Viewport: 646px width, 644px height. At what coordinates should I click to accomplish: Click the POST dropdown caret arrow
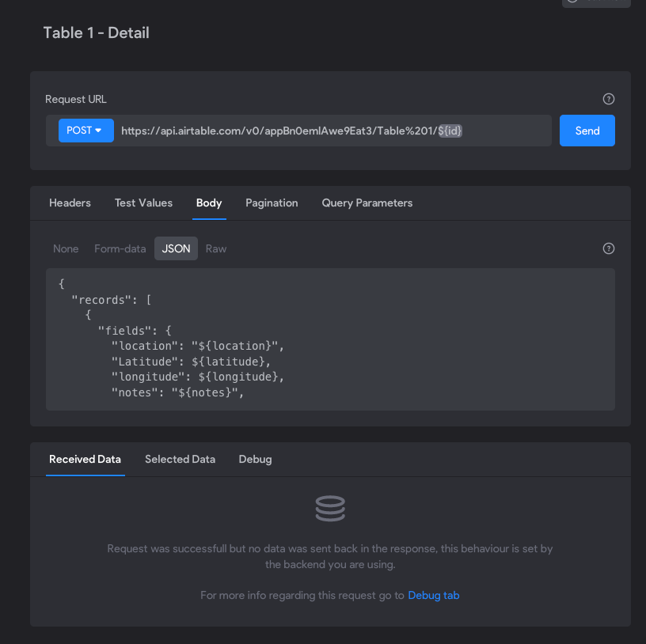[98, 131]
